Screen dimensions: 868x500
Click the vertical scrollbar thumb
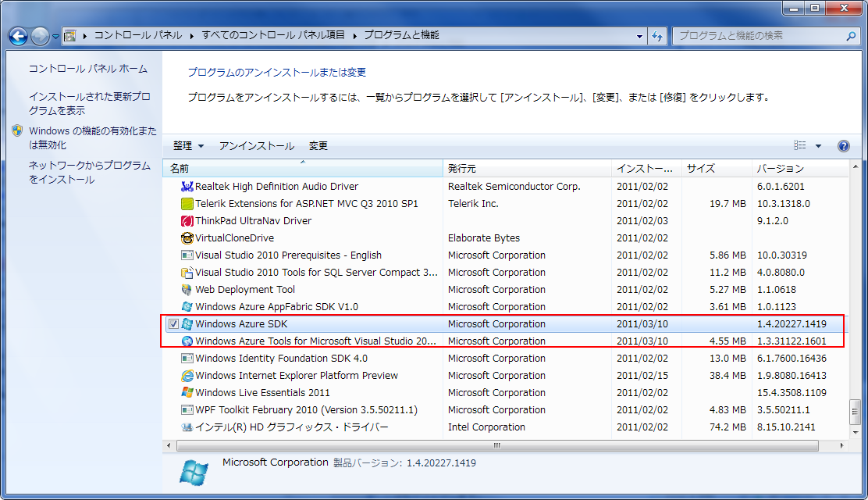point(856,411)
